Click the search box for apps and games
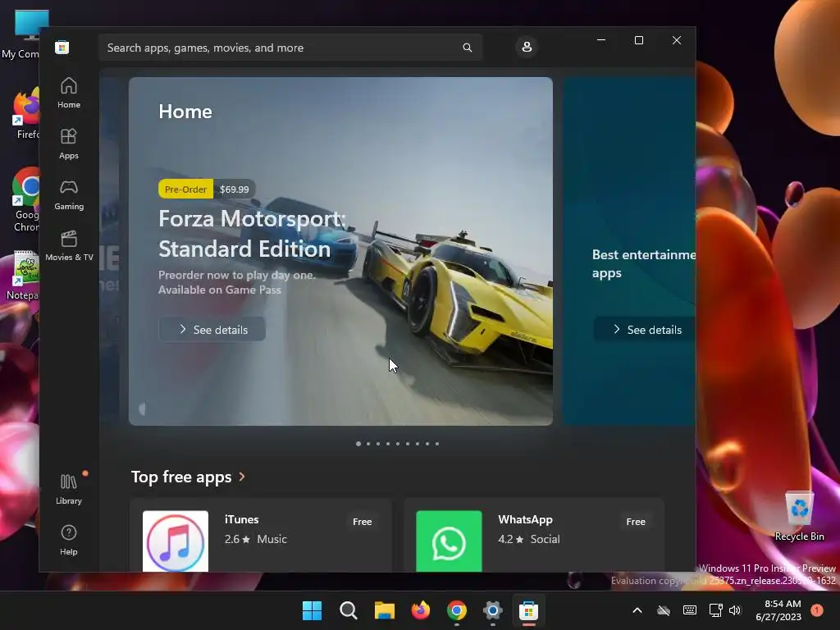This screenshot has width=840, height=630. click(x=290, y=48)
